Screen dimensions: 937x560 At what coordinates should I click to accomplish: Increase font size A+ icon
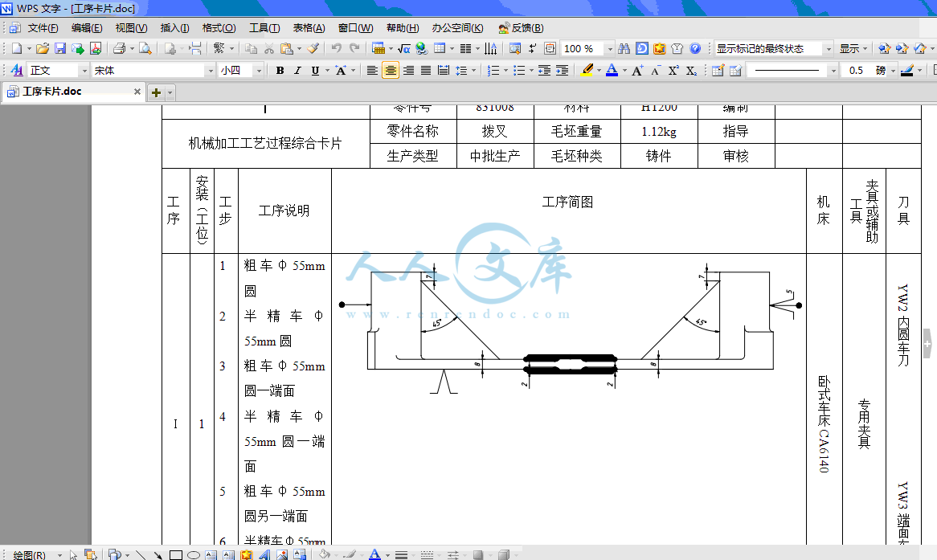[x=637, y=71]
